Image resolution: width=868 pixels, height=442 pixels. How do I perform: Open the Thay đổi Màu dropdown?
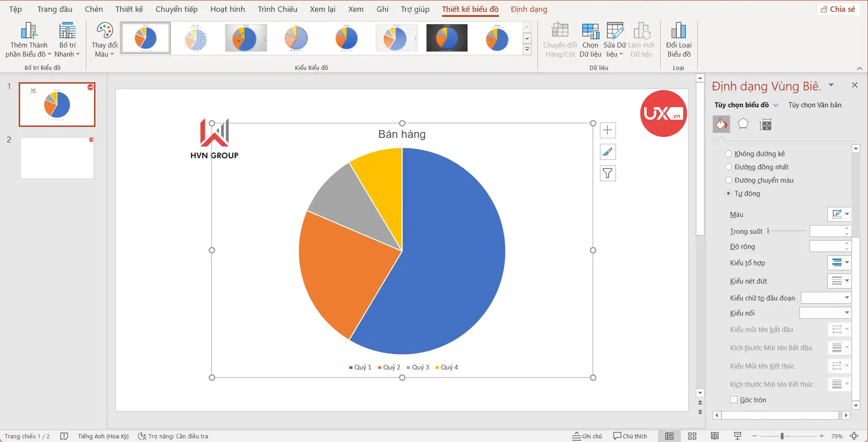[x=105, y=40]
